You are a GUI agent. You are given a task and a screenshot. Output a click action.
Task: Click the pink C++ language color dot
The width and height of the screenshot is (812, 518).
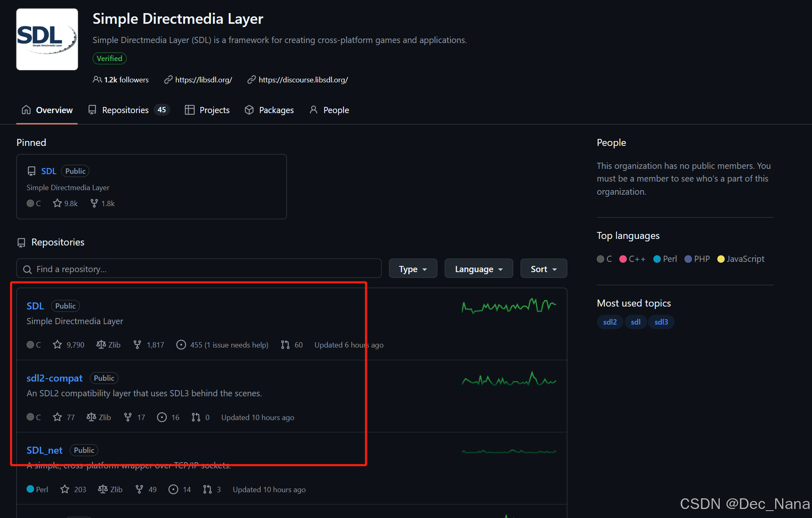[x=623, y=259]
